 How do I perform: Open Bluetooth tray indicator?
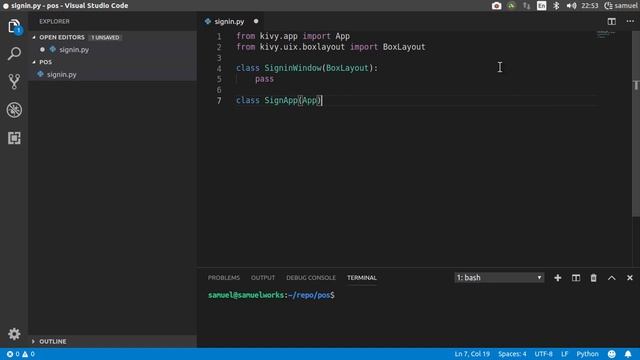(x=556, y=6)
